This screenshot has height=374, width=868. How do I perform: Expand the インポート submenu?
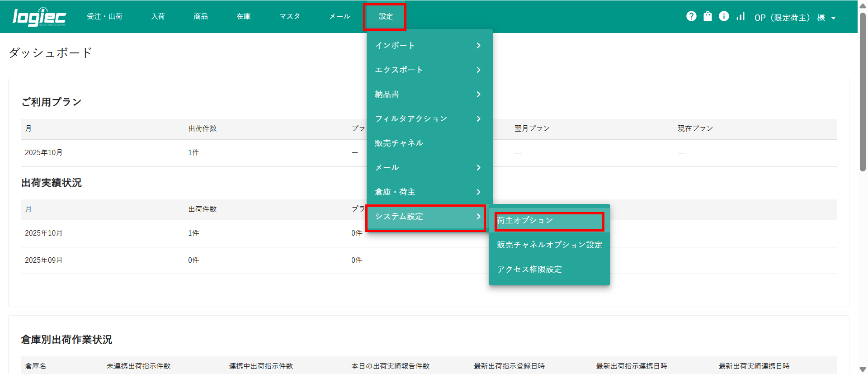[x=428, y=45]
